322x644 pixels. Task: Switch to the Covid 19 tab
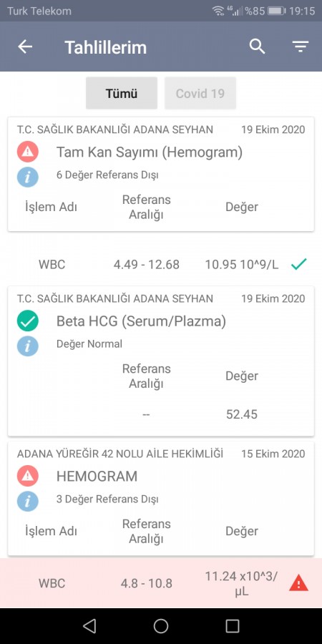(x=200, y=93)
